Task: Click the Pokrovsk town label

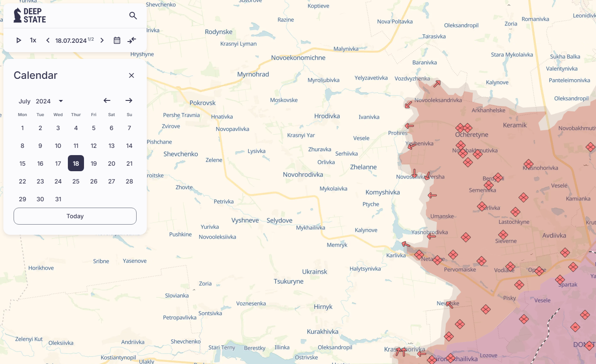Action: tap(203, 103)
